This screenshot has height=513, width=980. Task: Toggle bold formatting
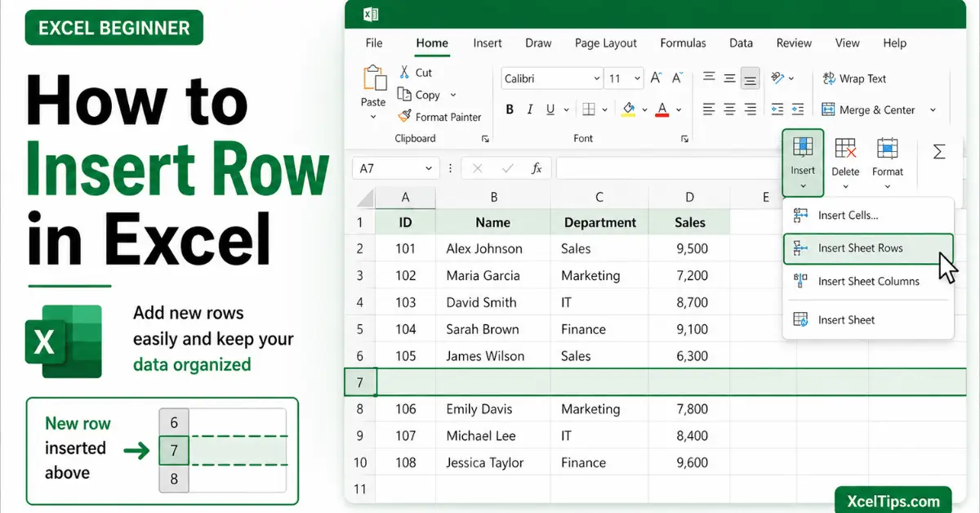[509, 109]
